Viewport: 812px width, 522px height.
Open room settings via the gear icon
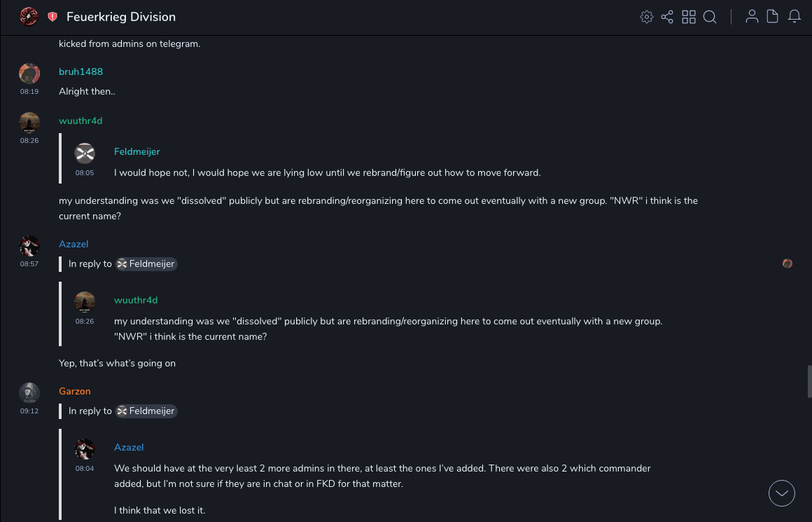(x=647, y=17)
